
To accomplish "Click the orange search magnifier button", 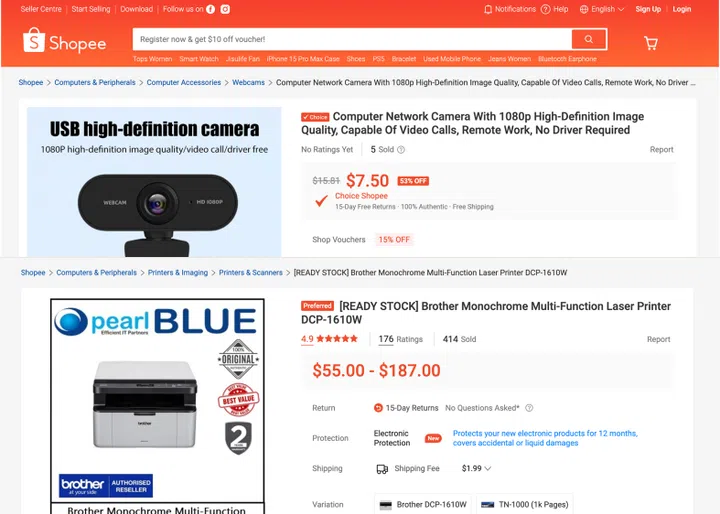I will coord(589,40).
